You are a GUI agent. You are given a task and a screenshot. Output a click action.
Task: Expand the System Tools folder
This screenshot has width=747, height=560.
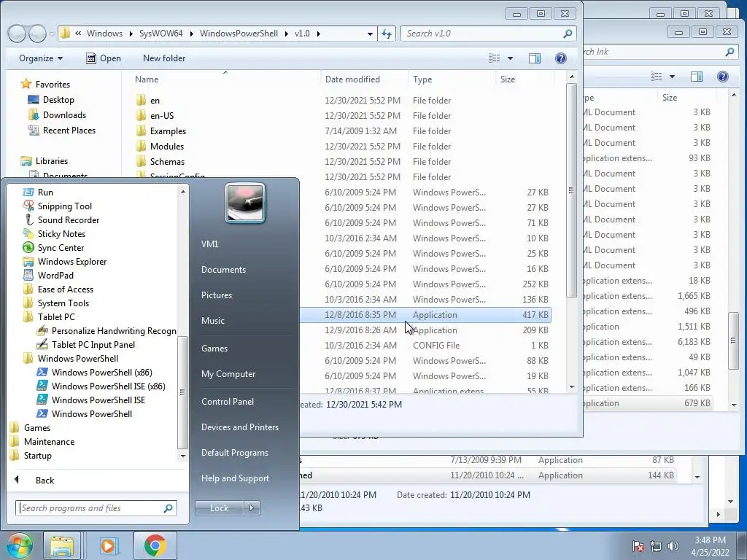[x=63, y=303]
